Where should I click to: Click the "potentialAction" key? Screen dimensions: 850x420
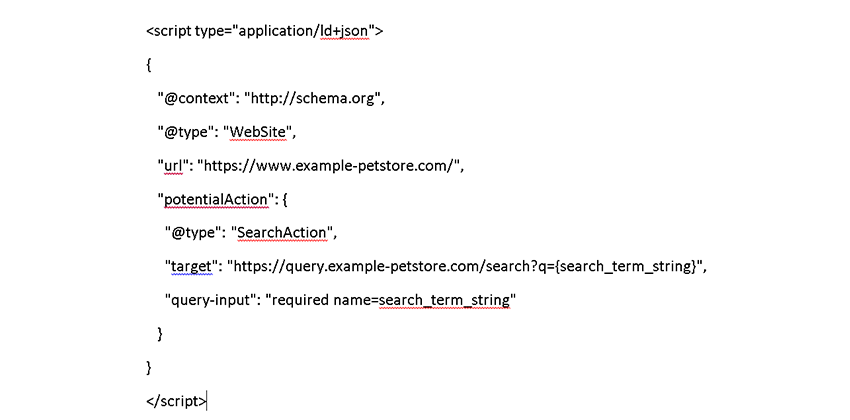point(215,200)
